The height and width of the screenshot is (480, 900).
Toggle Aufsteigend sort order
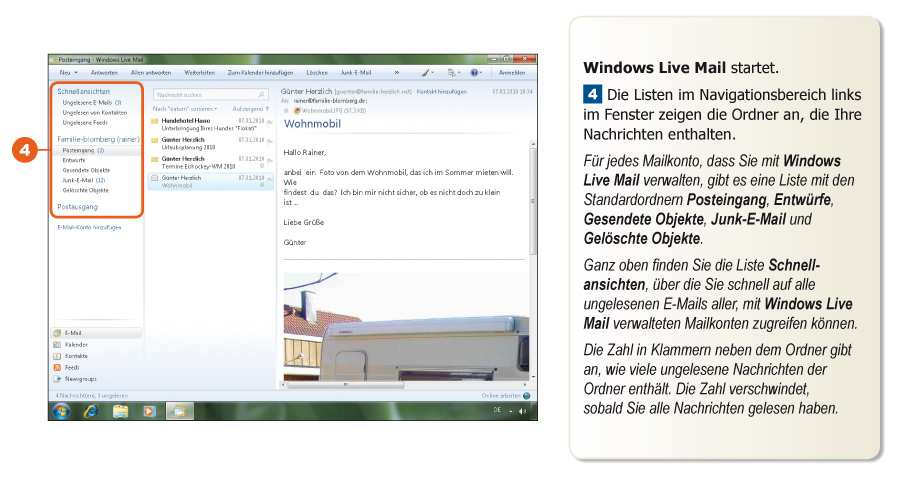click(251, 107)
